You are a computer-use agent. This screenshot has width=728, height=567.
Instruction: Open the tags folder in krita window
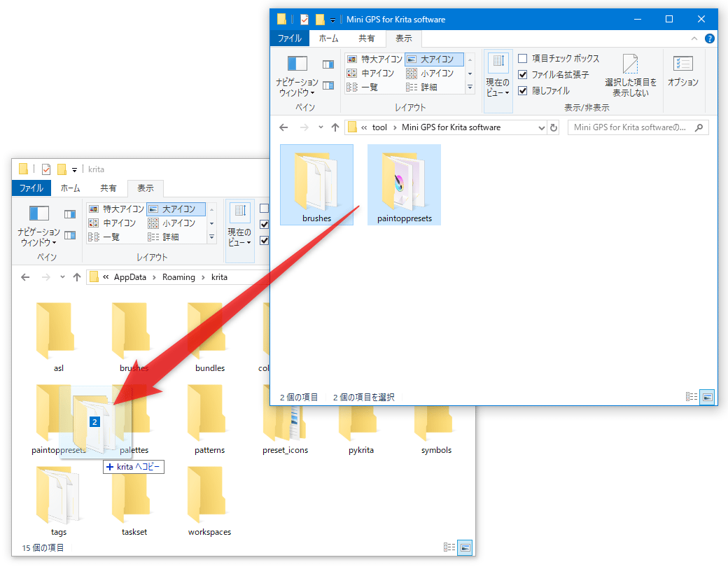(58, 501)
